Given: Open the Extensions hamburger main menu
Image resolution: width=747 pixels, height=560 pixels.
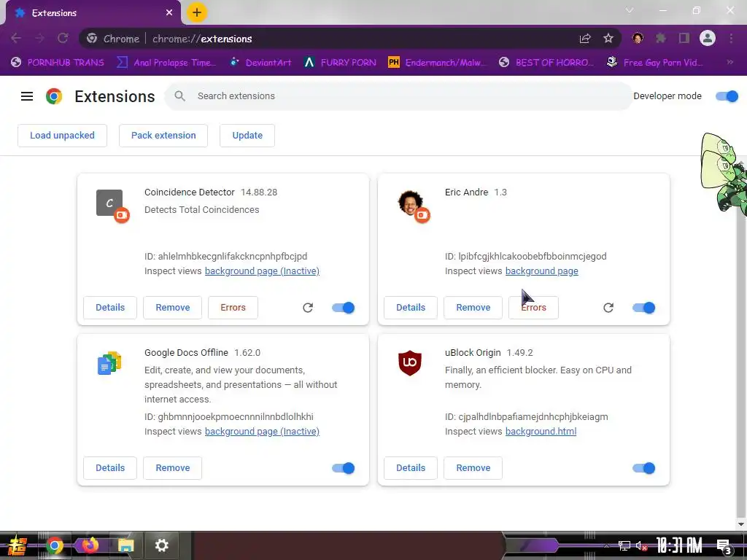Looking at the screenshot, I should click(27, 96).
